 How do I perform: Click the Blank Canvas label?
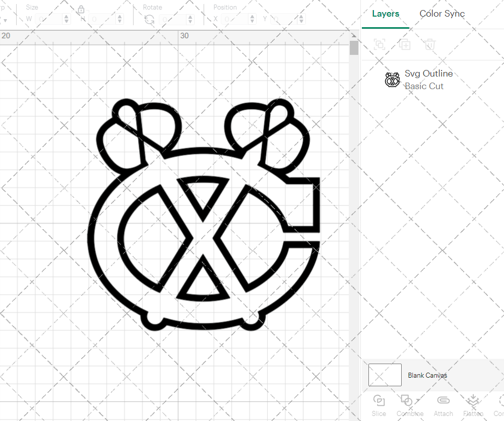pyautogui.click(x=427, y=375)
